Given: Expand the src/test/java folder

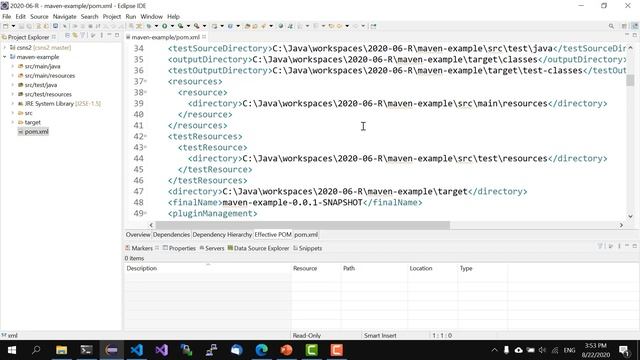Looking at the screenshot, I should click(x=13, y=85).
